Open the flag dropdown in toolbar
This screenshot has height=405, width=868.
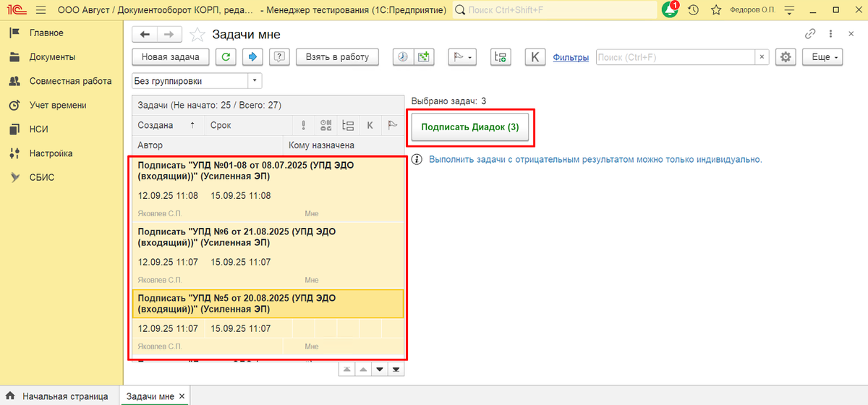461,57
